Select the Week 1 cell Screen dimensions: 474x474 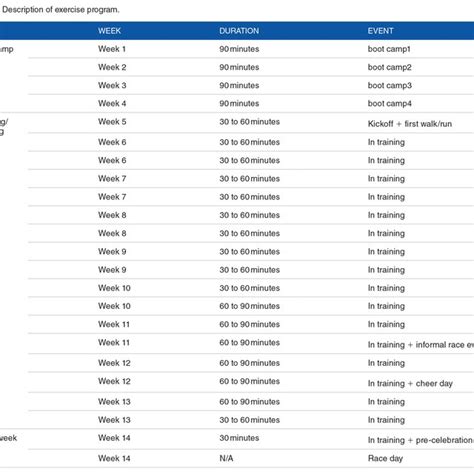(x=112, y=49)
